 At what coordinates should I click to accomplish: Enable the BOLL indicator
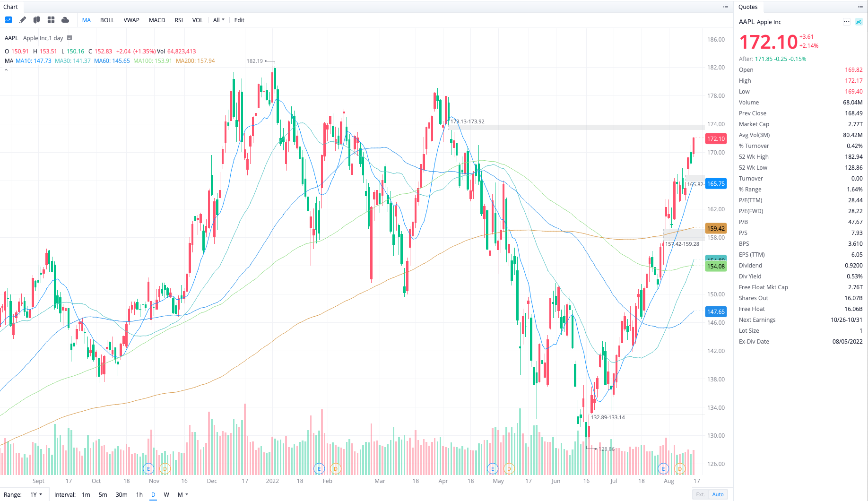click(107, 20)
